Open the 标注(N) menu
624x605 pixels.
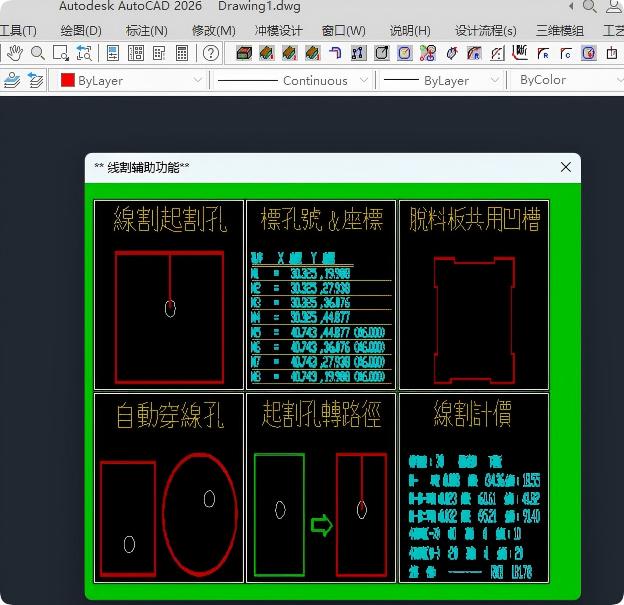click(x=146, y=31)
